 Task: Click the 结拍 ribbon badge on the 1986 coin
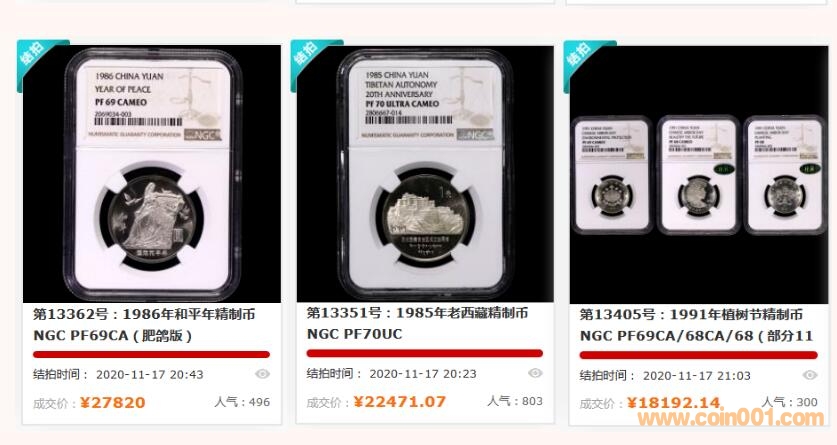click(x=37, y=60)
